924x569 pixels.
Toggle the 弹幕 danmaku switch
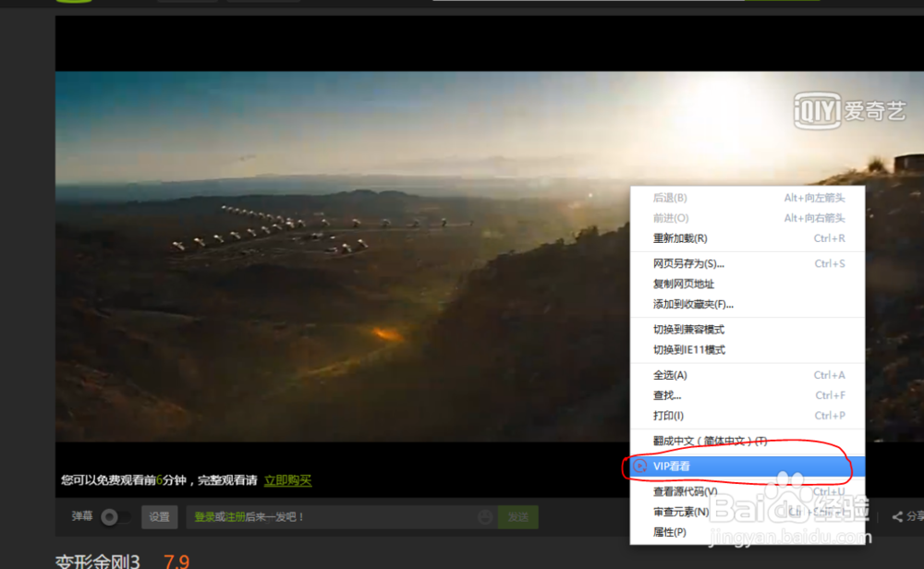[x=115, y=517]
